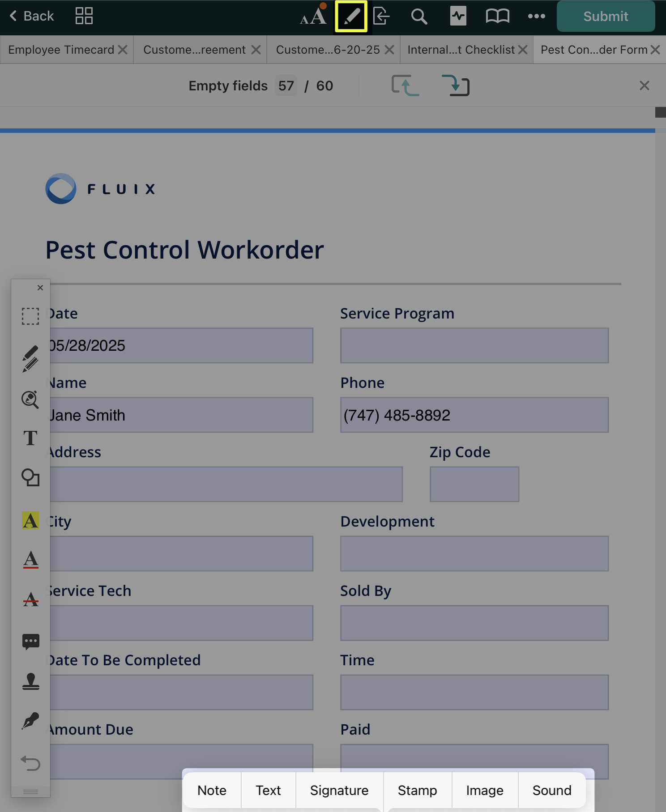The image size is (666, 812).
Task: Jump to the next empty field arrow
Action: tap(455, 85)
